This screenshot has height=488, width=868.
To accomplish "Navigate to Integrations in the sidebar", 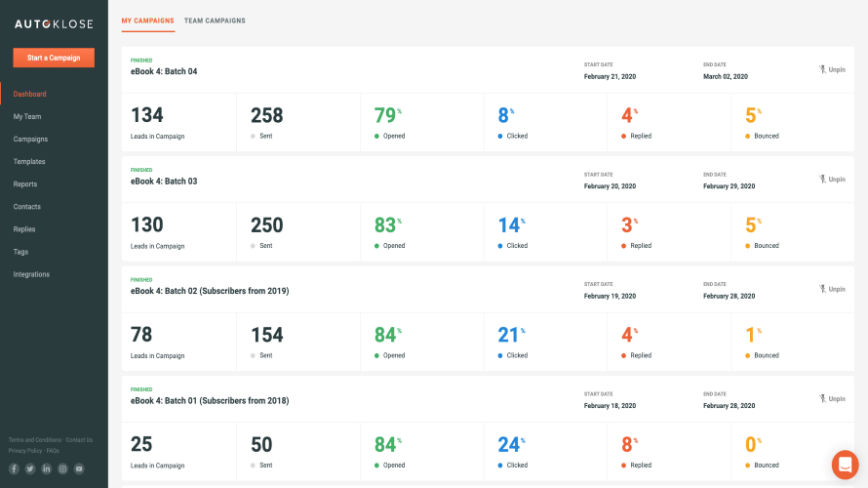I will pos(31,274).
